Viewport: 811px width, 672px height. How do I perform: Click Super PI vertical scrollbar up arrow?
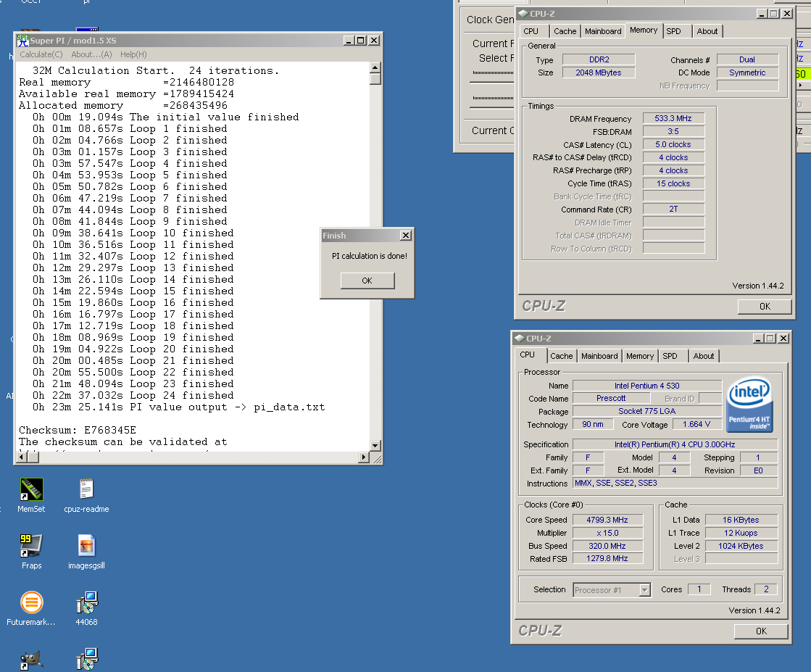point(375,67)
